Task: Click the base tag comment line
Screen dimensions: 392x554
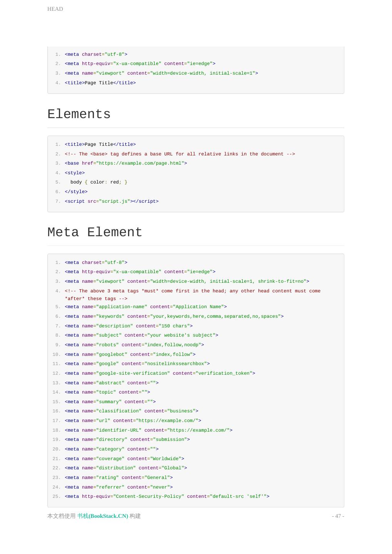Action: coord(180,154)
